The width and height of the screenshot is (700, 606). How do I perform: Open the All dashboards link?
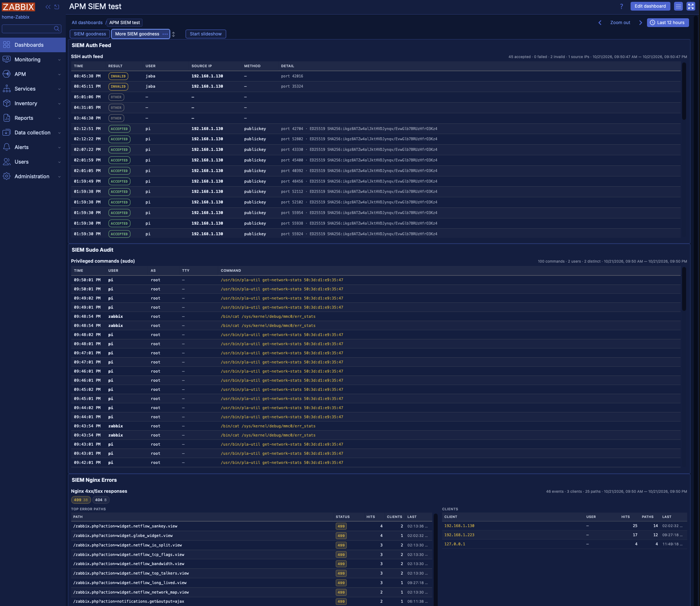click(x=87, y=23)
